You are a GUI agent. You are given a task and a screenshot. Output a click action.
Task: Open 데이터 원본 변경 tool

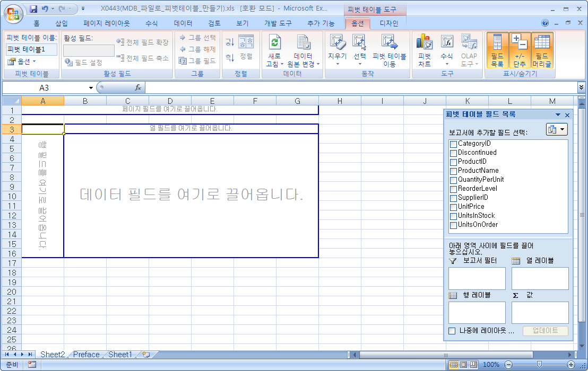[x=303, y=50]
